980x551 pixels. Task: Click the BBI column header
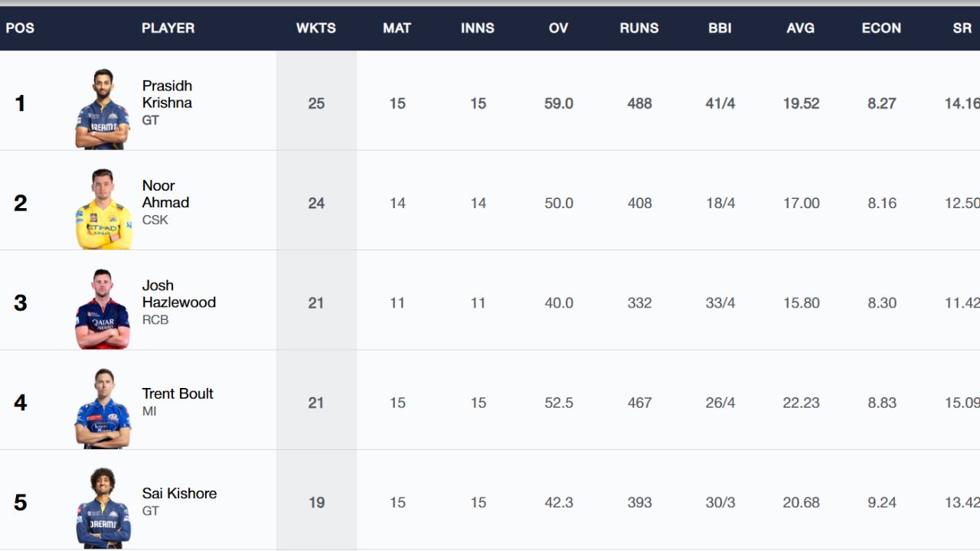pos(720,28)
